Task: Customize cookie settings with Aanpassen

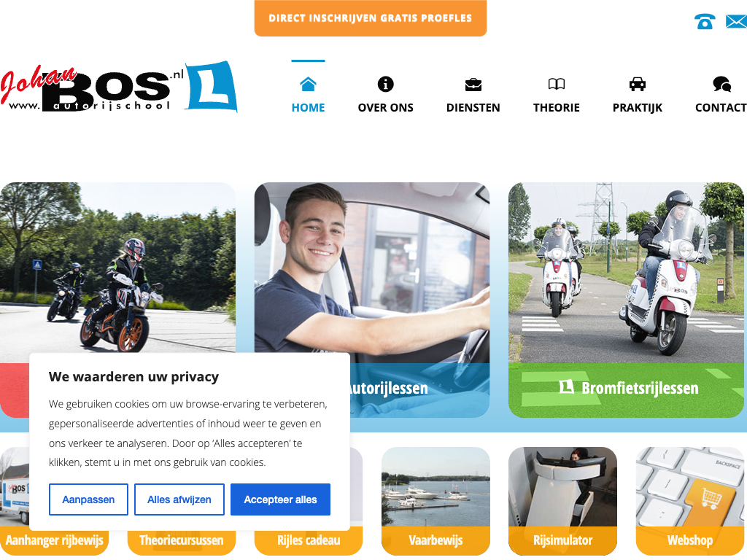Action: (x=88, y=499)
